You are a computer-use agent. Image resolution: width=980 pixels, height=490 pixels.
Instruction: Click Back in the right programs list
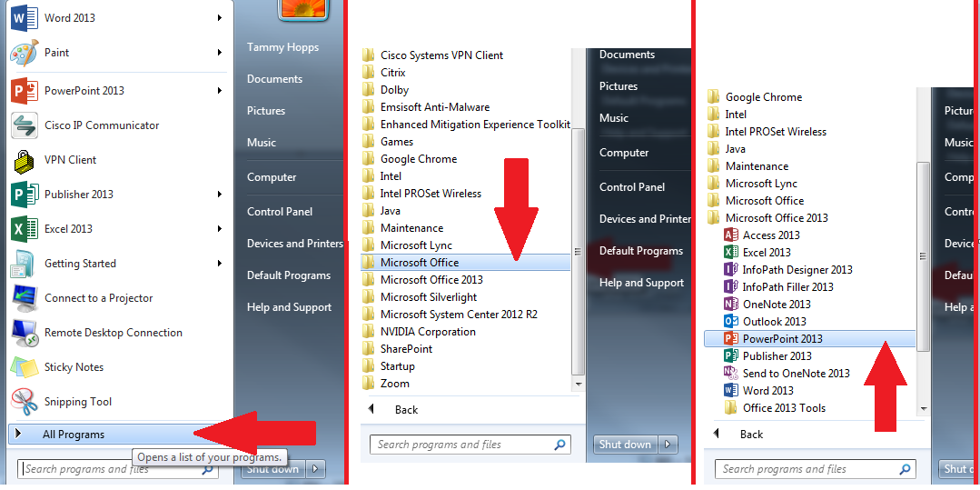tap(751, 435)
